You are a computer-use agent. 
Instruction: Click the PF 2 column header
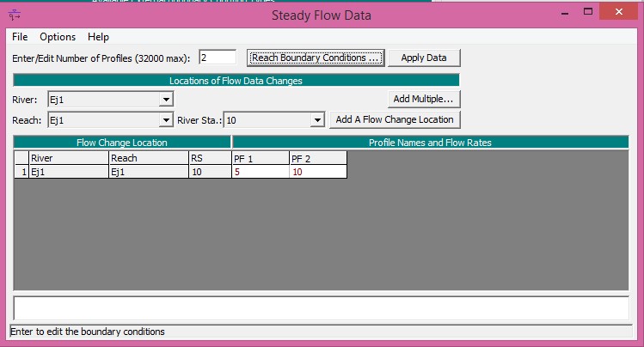318,158
